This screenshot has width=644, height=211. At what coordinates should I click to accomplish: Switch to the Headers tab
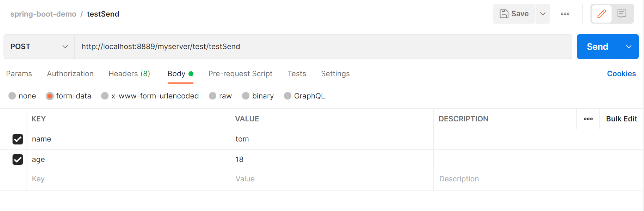[x=129, y=74]
